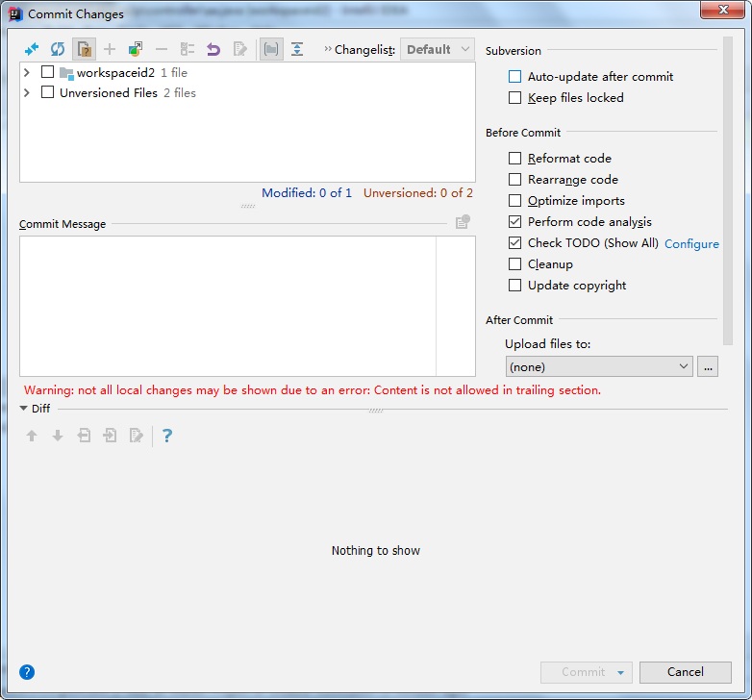The image size is (752, 700).
Task: Click Move to Another Changelist icon
Action: tap(136, 49)
